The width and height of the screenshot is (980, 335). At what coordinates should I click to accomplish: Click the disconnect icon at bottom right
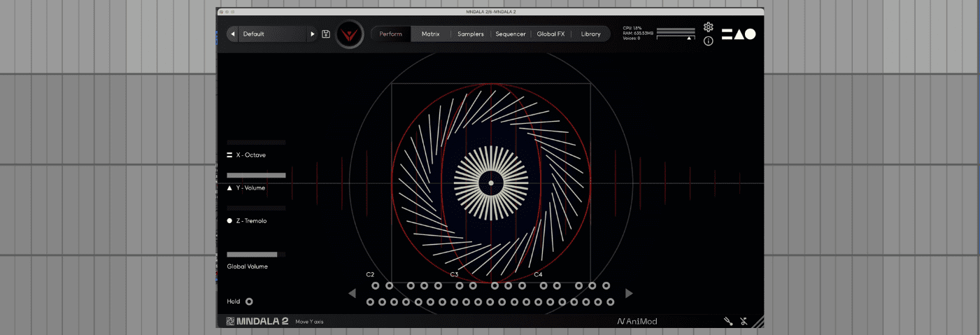(x=744, y=322)
